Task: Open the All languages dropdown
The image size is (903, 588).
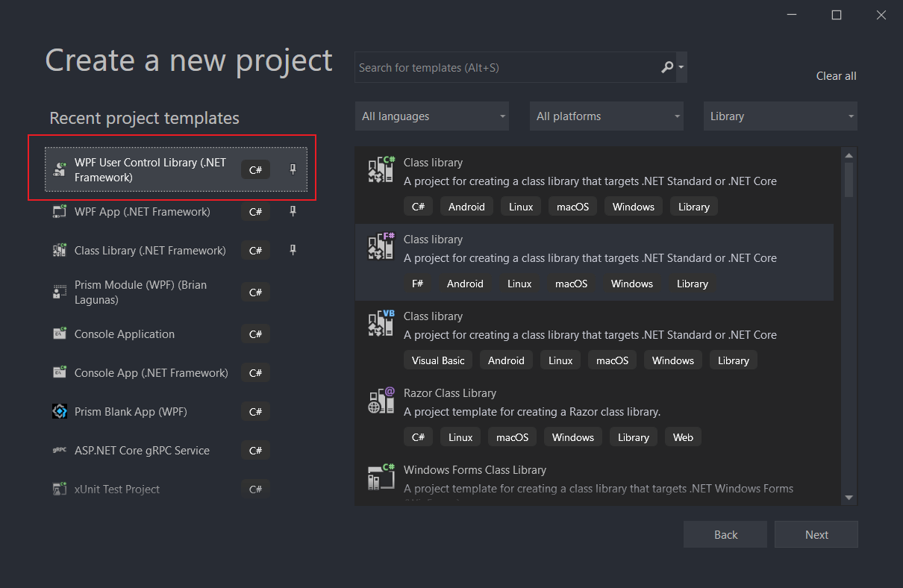Action: (x=431, y=116)
